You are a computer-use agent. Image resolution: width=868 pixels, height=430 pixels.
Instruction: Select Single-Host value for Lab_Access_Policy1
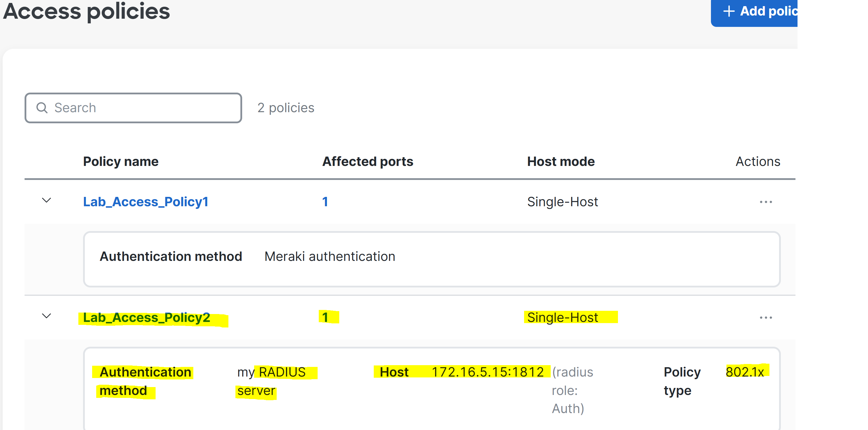tap(563, 202)
